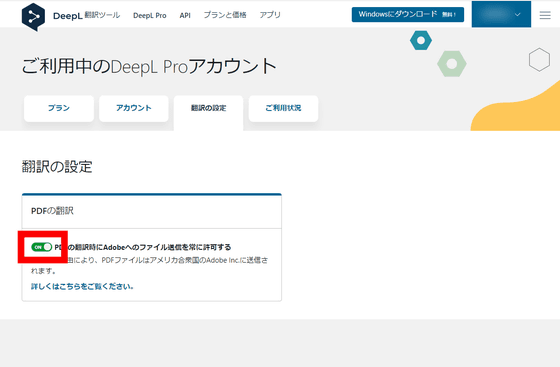Screen dimensions: 560x367
Task: Open the 詳しくはこちらをご覧ください link
Action: tap(82, 286)
